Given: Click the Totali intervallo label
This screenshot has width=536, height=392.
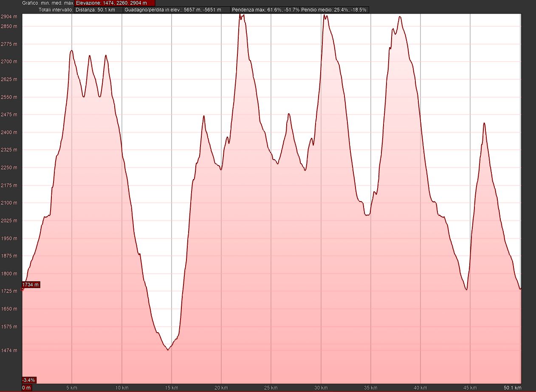Looking at the screenshot, I should pyautogui.click(x=55, y=10).
